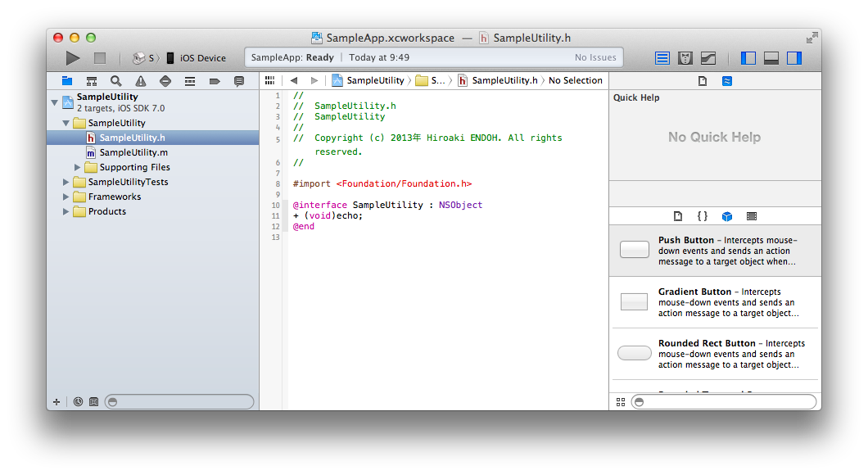
Task: Select SampleUtility.m in the project navigator
Action: pos(133,152)
